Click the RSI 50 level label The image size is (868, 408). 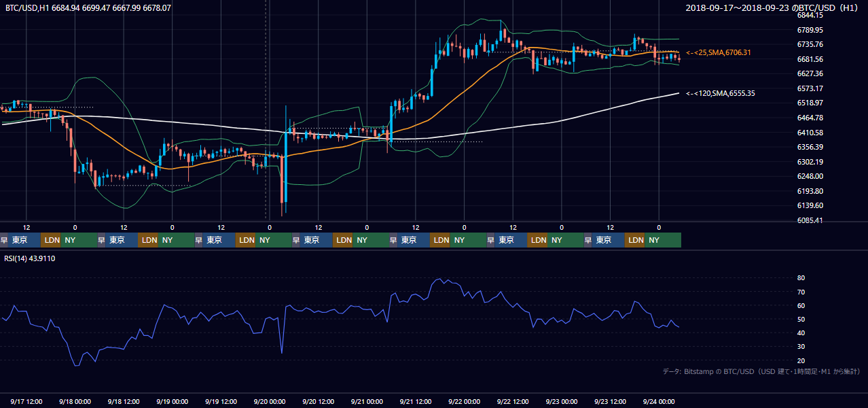point(801,319)
